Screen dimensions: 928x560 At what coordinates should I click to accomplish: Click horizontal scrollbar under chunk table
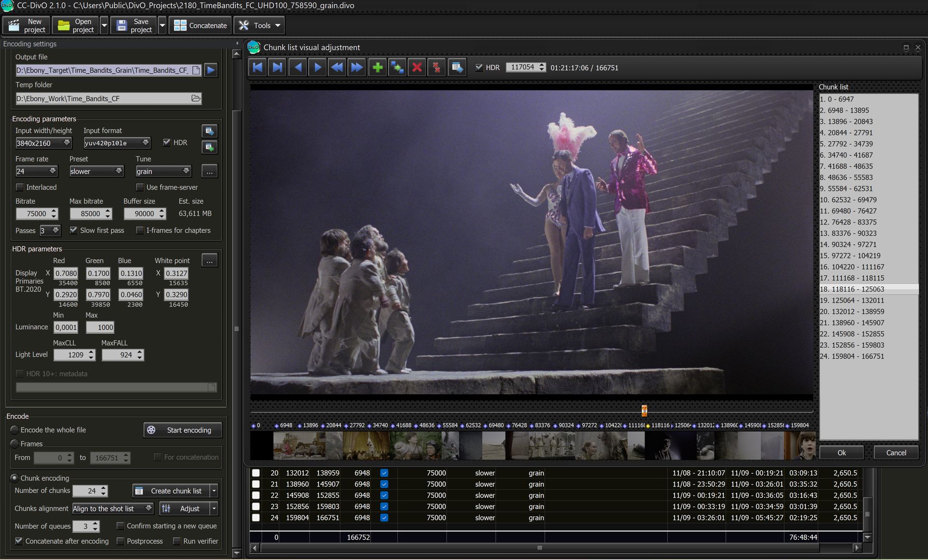point(539,548)
